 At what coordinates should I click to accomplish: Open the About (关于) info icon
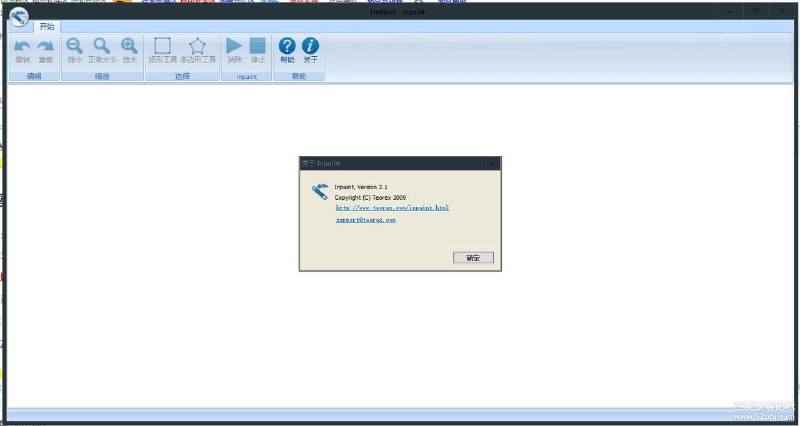click(x=310, y=45)
